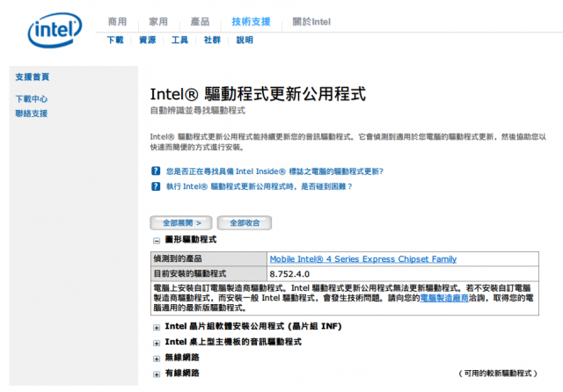This screenshot has width=563, height=392.
Task: Open the 是否碰到困難 question link
Action: click(x=259, y=186)
